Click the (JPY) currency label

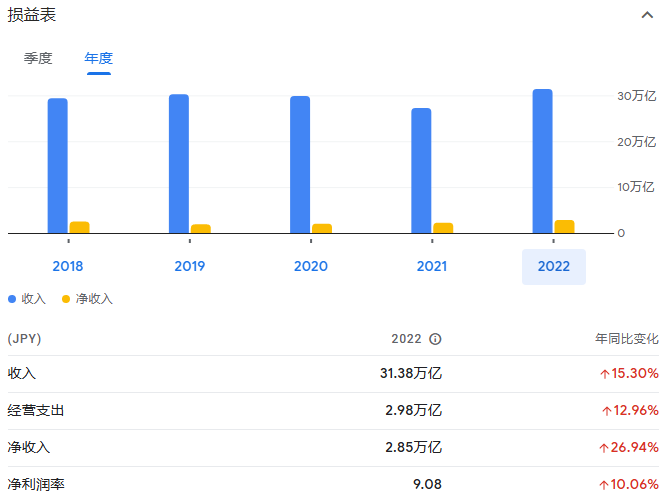[x=24, y=339]
